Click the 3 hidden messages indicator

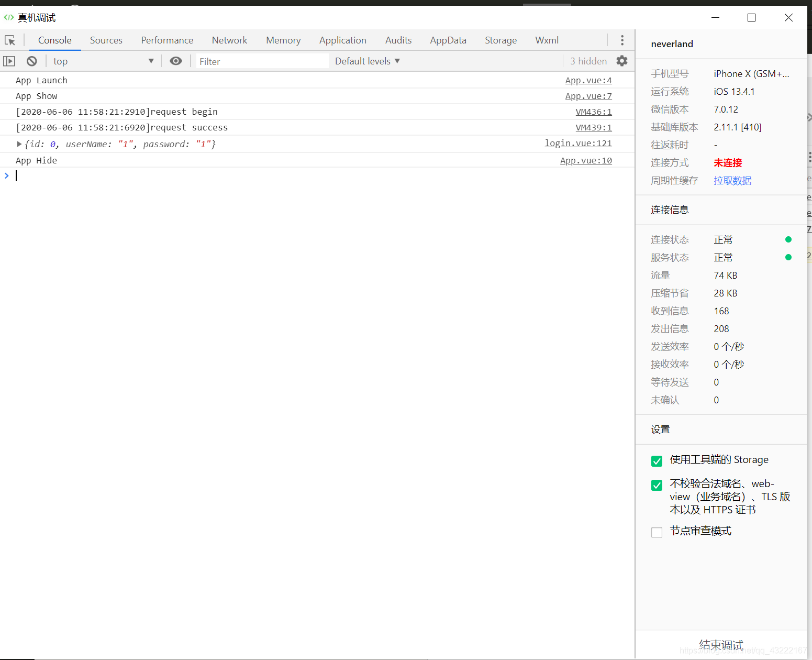coord(588,61)
